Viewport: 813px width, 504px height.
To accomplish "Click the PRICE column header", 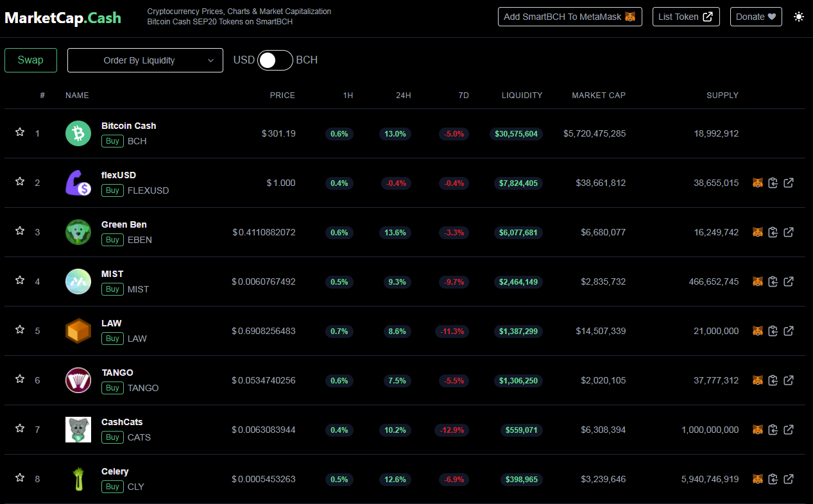I will pos(282,96).
